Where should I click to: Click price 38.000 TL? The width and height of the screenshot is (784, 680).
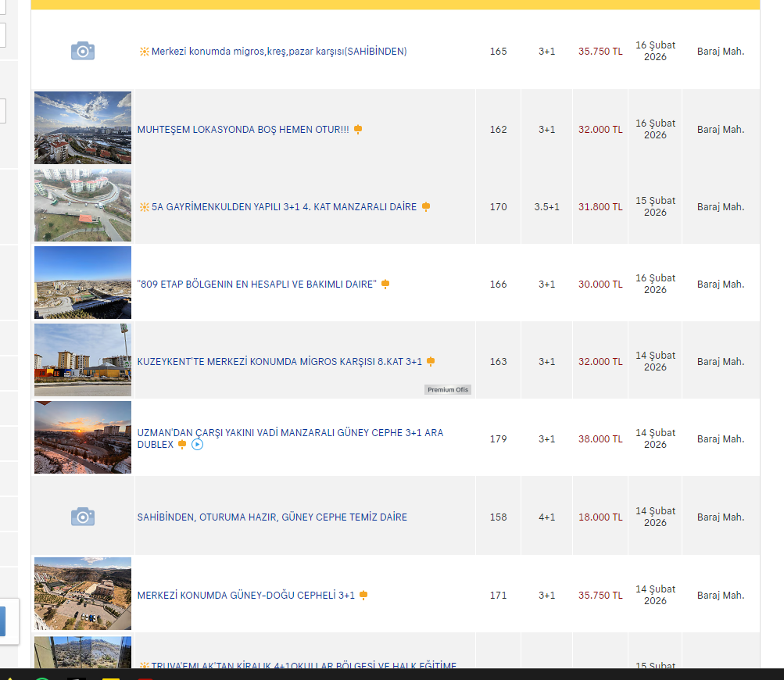[x=600, y=439]
